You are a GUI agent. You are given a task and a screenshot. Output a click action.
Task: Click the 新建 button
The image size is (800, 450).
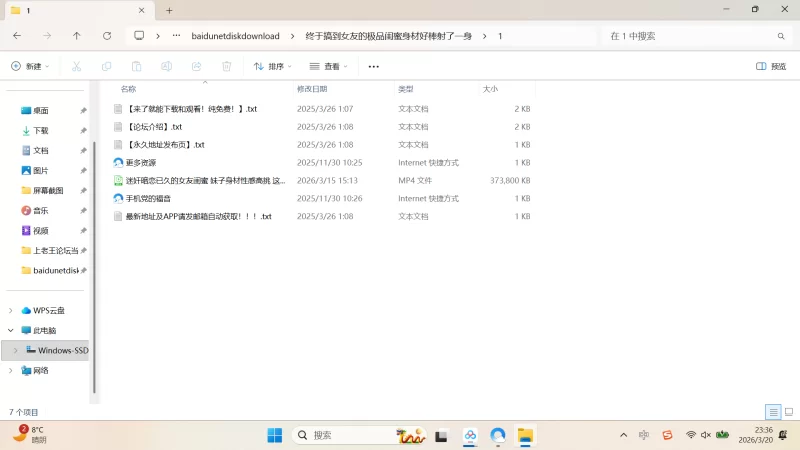(30, 66)
